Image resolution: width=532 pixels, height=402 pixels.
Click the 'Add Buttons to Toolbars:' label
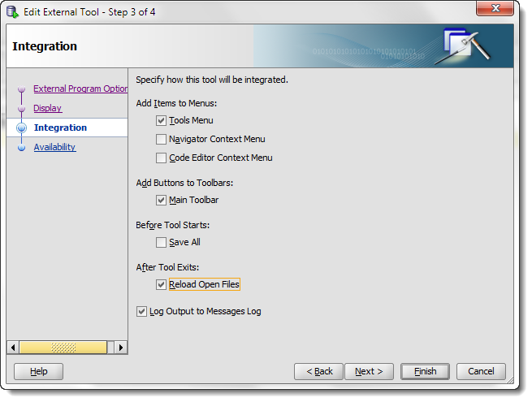(184, 183)
